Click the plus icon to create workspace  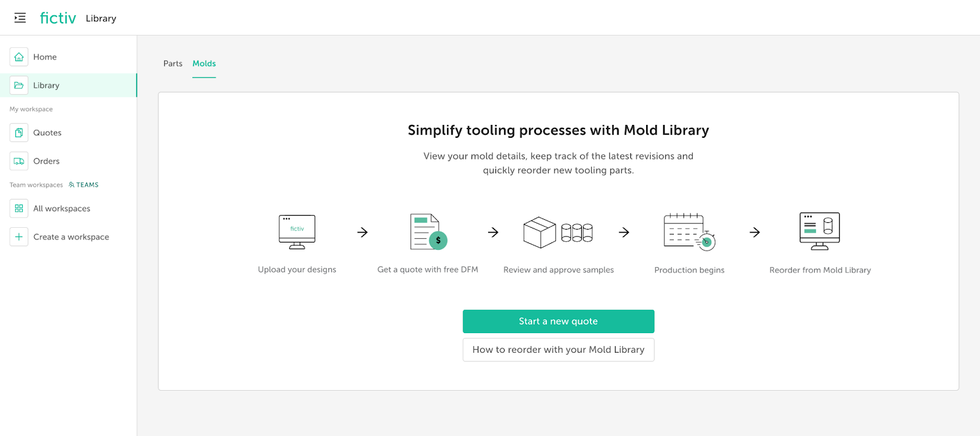[19, 237]
